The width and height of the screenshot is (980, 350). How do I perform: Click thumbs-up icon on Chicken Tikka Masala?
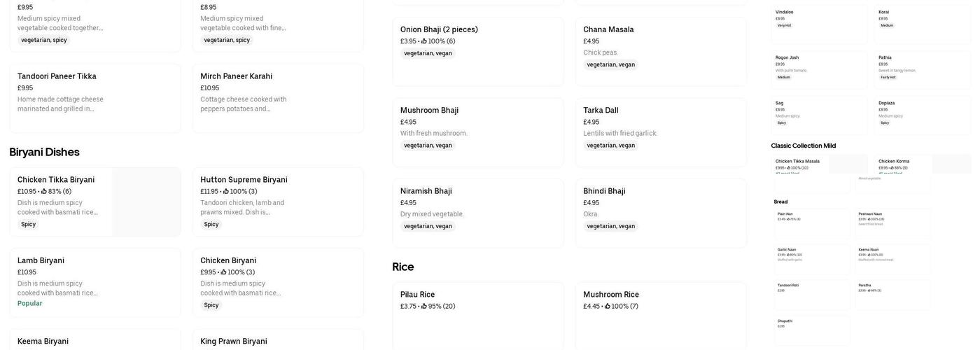point(788,168)
